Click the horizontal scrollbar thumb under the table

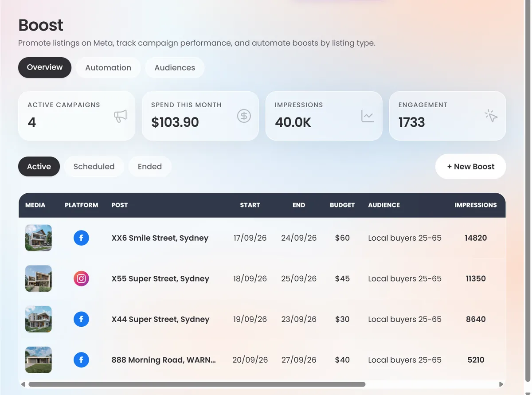coord(197,384)
